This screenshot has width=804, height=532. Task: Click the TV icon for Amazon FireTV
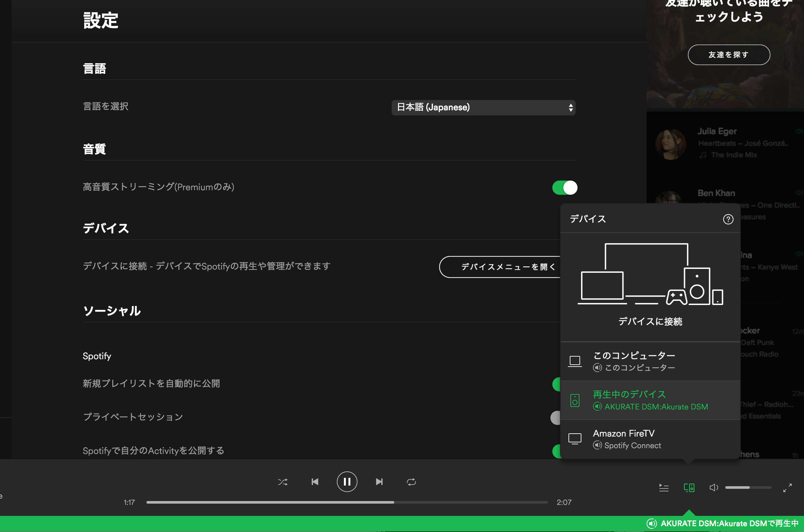pyautogui.click(x=575, y=439)
